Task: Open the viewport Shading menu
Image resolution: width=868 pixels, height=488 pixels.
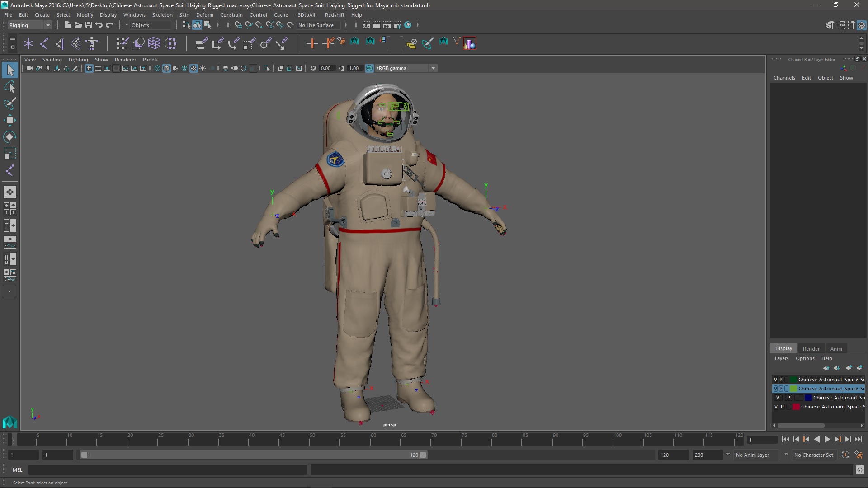Action: point(52,60)
